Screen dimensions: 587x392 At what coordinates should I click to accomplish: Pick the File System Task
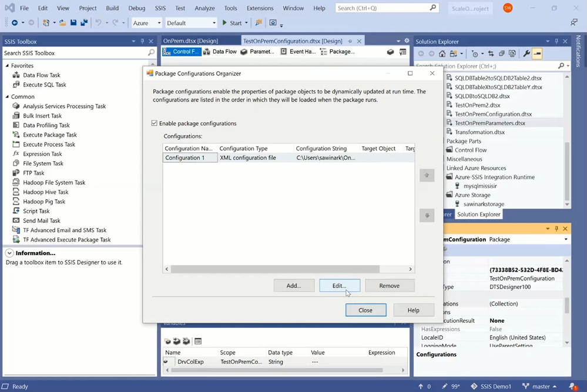click(43, 163)
